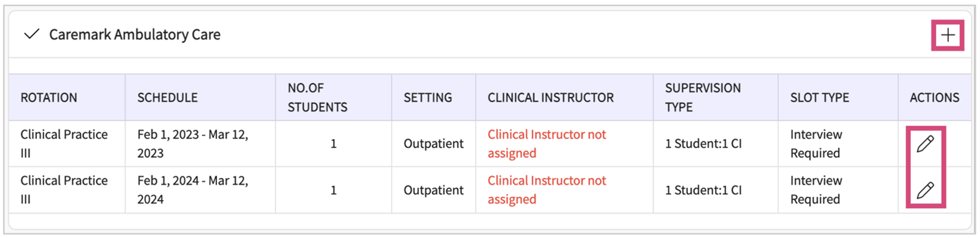The height and width of the screenshot is (238, 980).
Task: Select the Clinical Instructor column header
Action: coord(551,98)
